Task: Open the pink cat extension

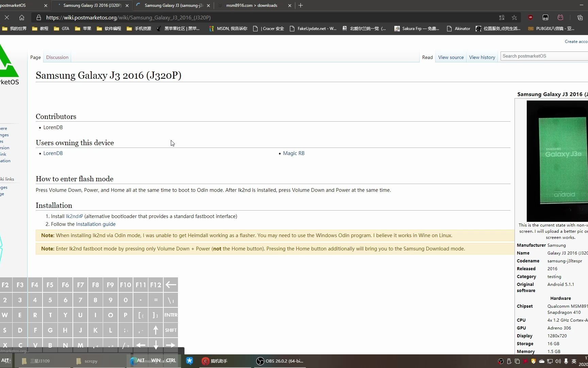Action: point(560,17)
